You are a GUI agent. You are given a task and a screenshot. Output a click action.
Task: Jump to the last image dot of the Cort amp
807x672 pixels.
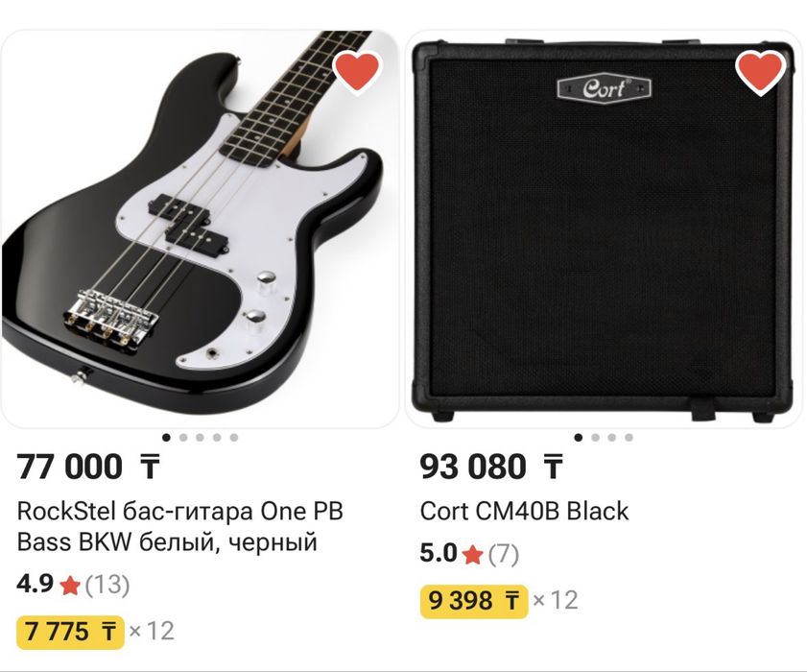(x=629, y=438)
